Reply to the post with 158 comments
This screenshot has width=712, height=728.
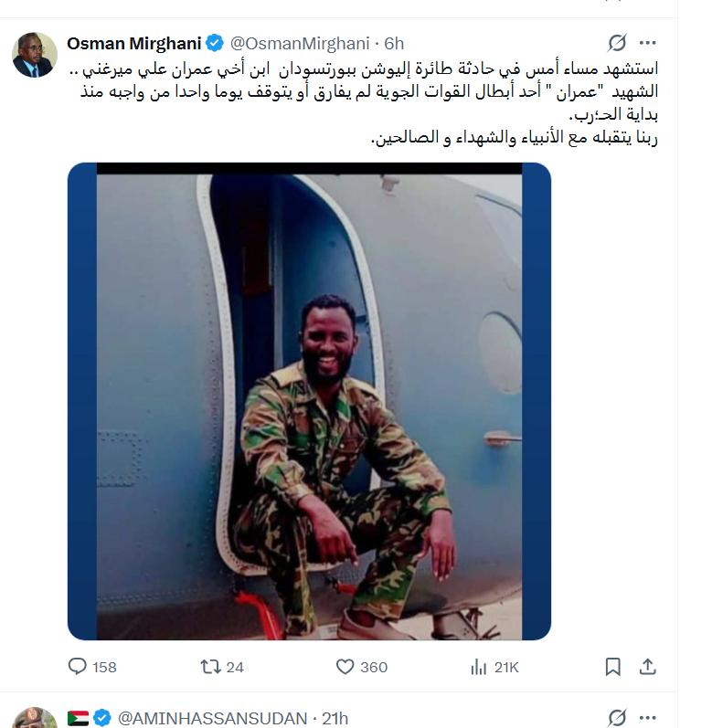[92, 667]
